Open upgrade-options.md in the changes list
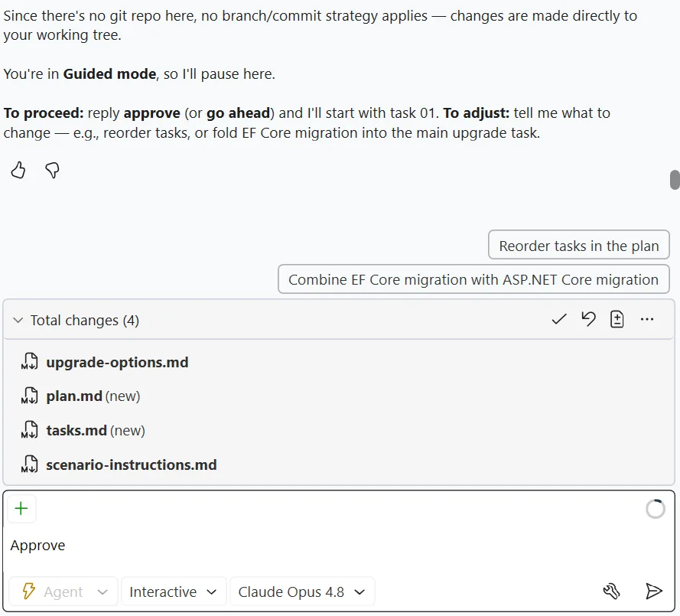Screen dimensions: 680x616 [117, 362]
